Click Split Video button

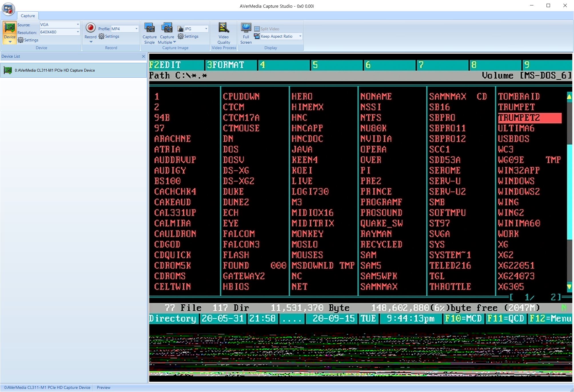click(267, 29)
